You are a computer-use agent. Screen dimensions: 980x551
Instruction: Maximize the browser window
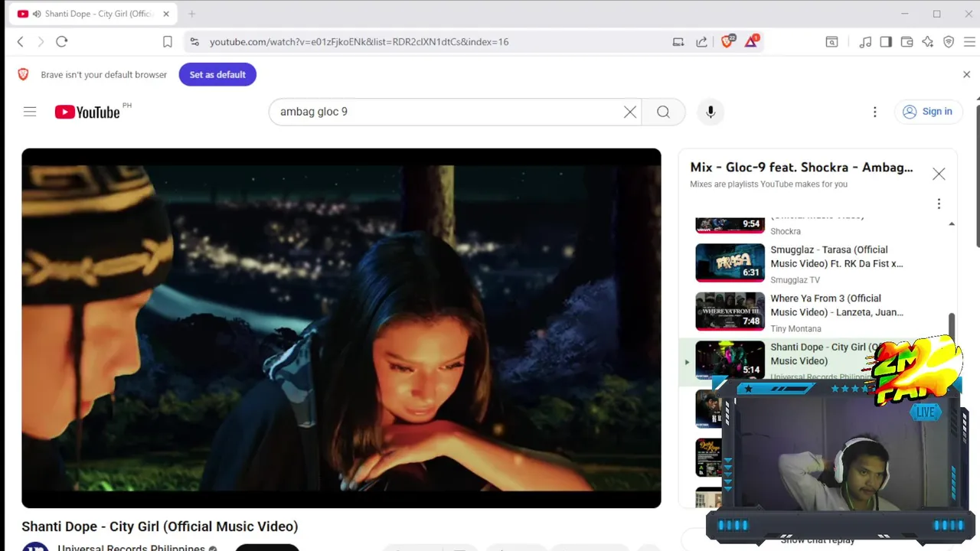[x=936, y=14]
